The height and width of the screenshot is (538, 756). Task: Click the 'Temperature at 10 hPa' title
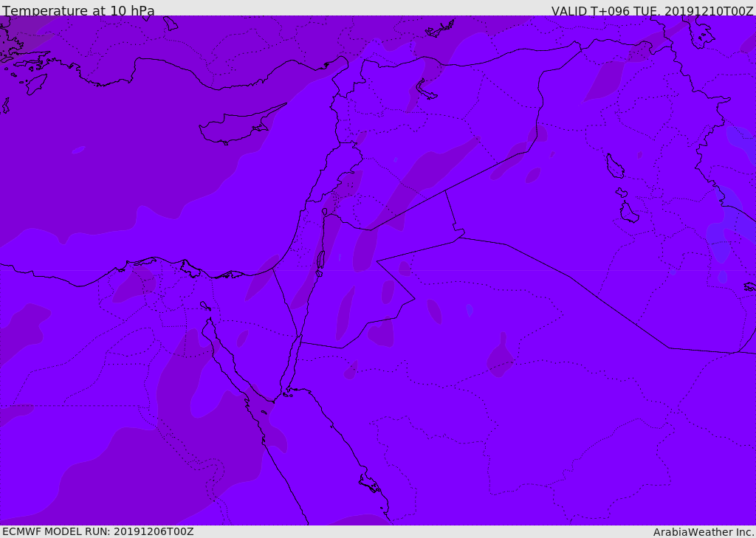(x=78, y=10)
